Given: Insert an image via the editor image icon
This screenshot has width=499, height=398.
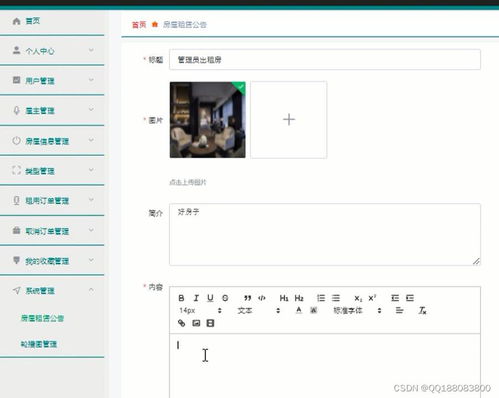Looking at the screenshot, I should click(x=196, y=323).
